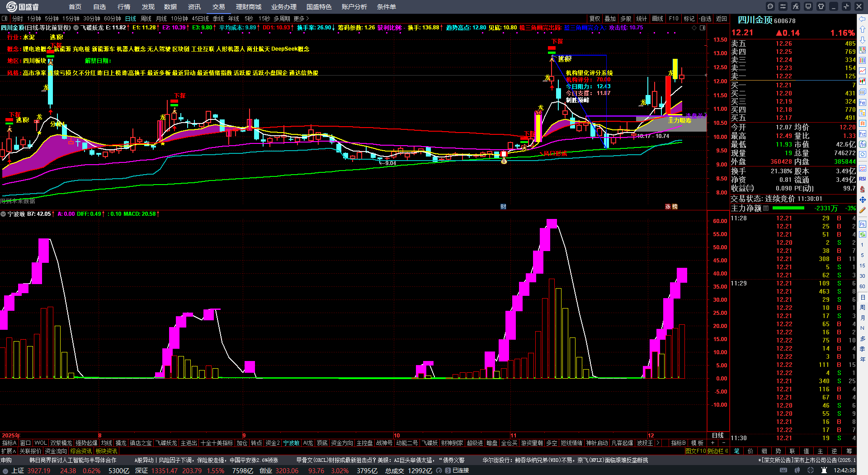Click the f(x) formula sidebar icon
The height and width of the screenshot is (475, 868).
tap(863, 144)
